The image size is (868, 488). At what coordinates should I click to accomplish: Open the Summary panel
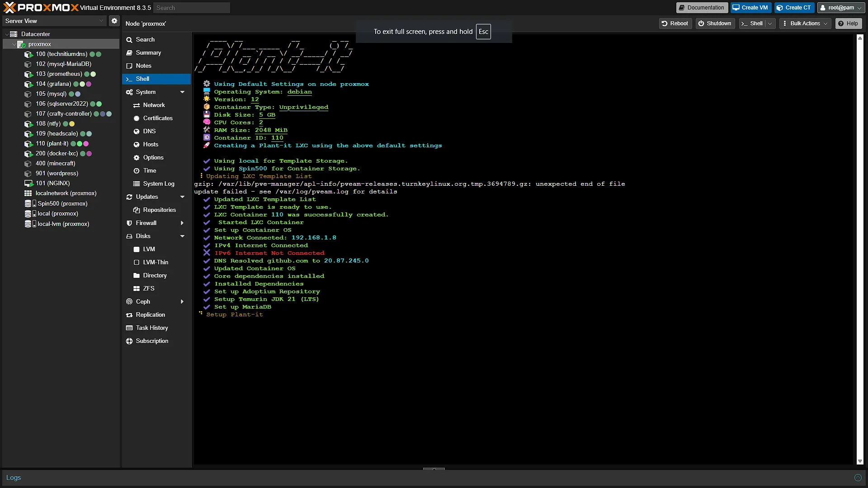click(156, 53)
